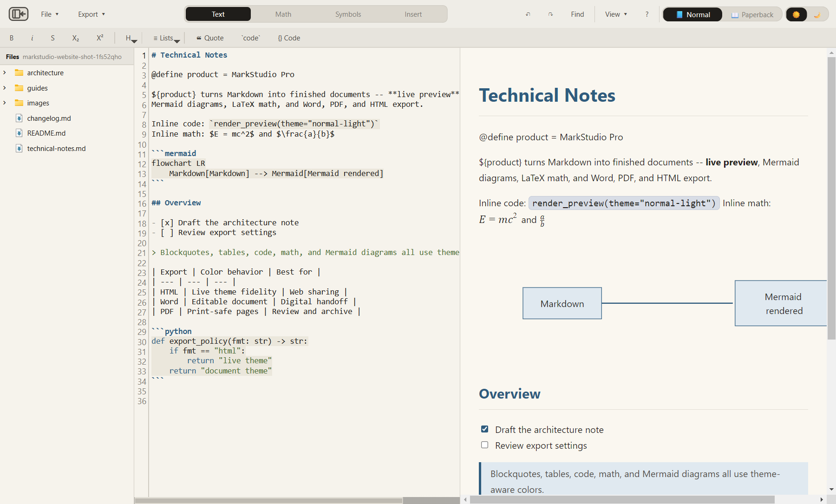Apply superscript X² formatting
836x504 pixels.
coord(100,38)
